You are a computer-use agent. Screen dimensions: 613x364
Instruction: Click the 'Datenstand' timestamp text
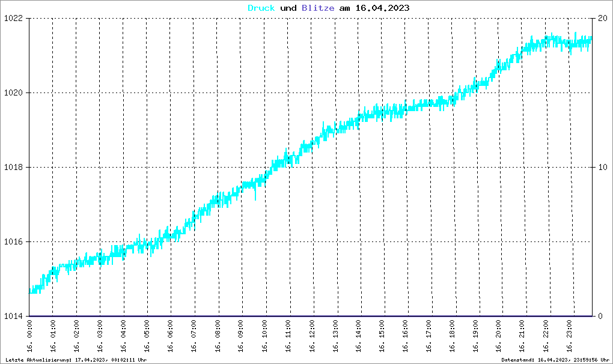click(x=555, y=360)
